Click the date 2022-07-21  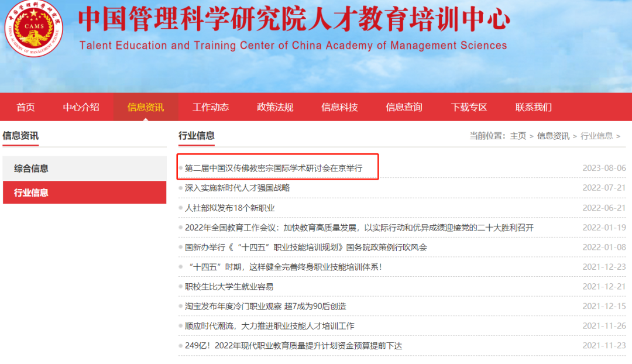[604, 188]
